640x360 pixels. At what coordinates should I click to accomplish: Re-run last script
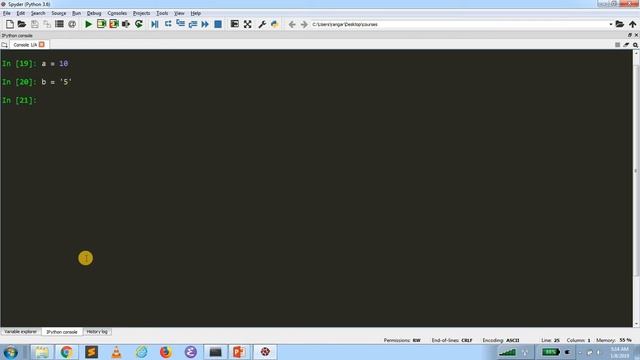pyautogui.click(x=139, y=24)
